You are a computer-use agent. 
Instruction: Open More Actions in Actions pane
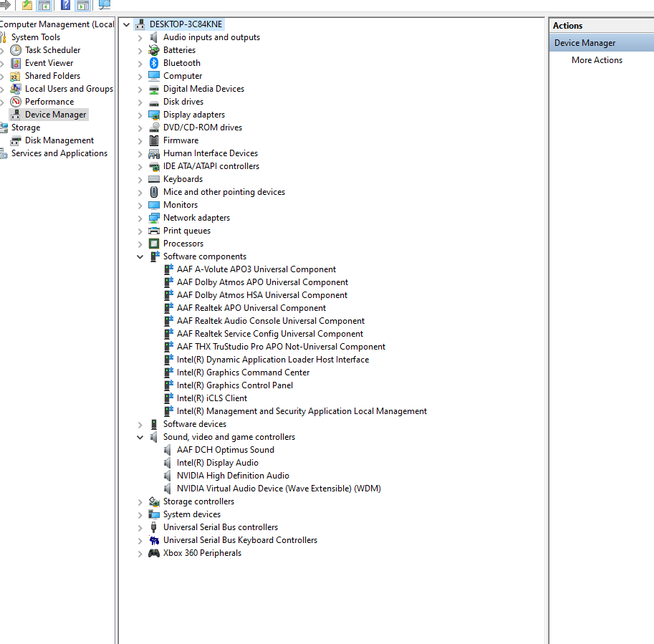click(597, 60)
